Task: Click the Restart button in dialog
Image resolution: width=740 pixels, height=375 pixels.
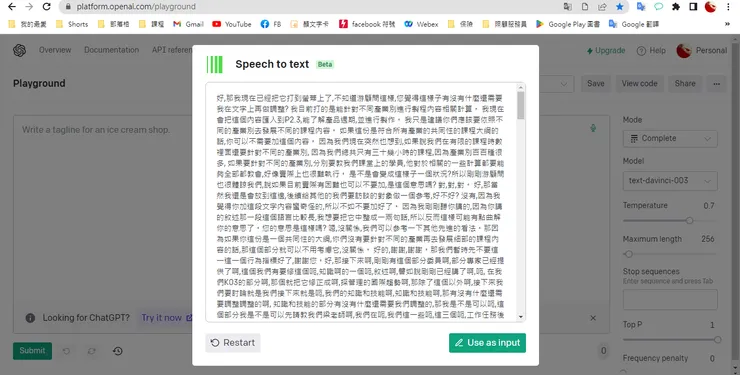Action: (233, 343)
